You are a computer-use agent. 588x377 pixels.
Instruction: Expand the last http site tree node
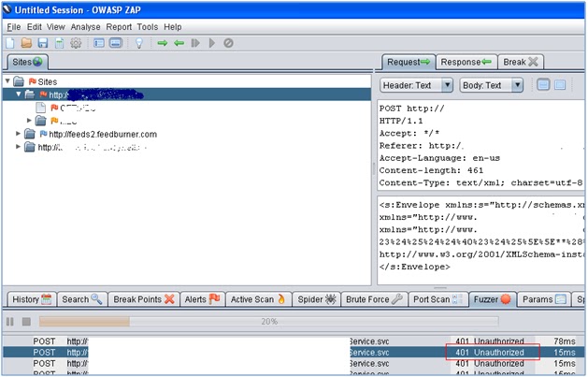18,147
